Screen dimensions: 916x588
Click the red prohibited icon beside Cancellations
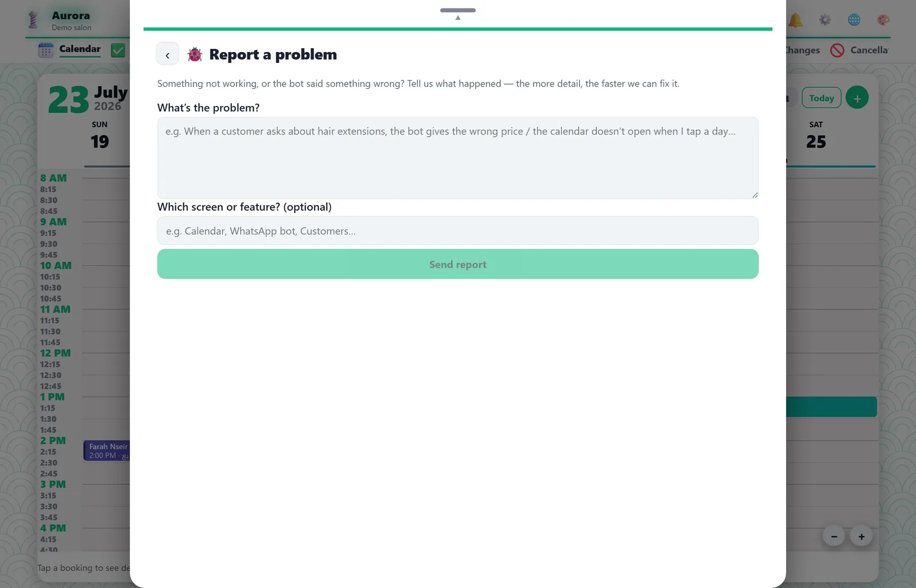(837, 50)
